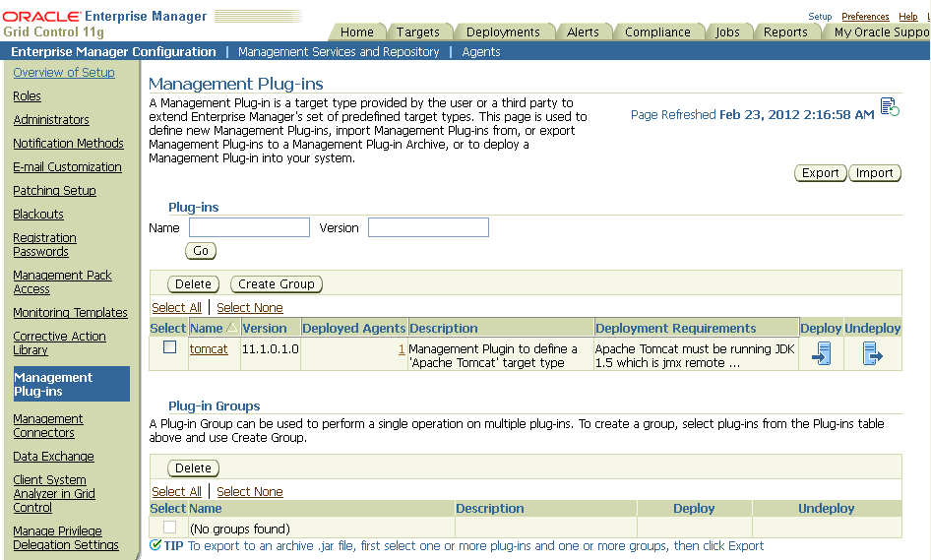Screen dimensions: 931x560
Task: Click Select None in Plug-ins table
Action: [x=249, y=308]
